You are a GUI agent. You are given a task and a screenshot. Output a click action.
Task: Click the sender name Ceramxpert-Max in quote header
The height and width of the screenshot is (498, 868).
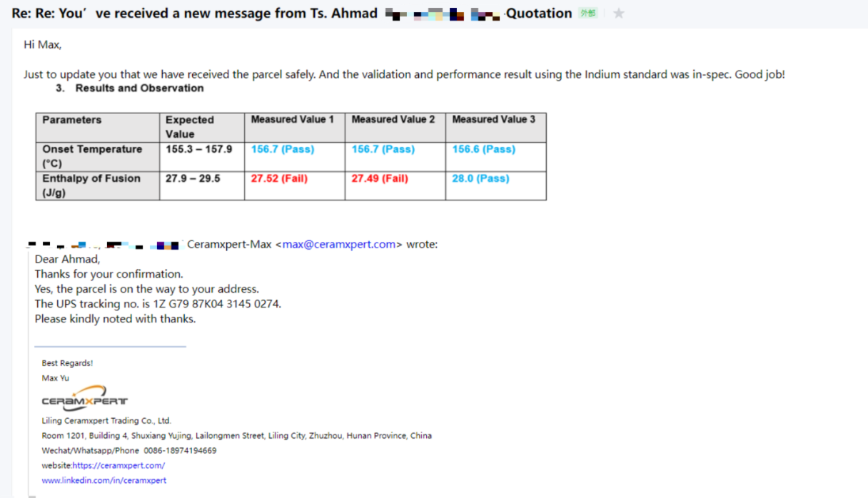[x=229, y=245]
